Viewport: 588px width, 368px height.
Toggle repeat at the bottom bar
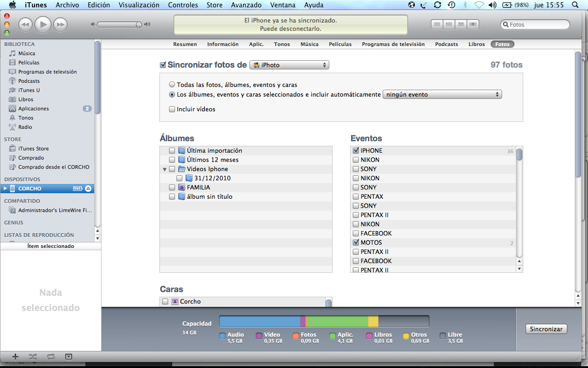click(51, 356)
